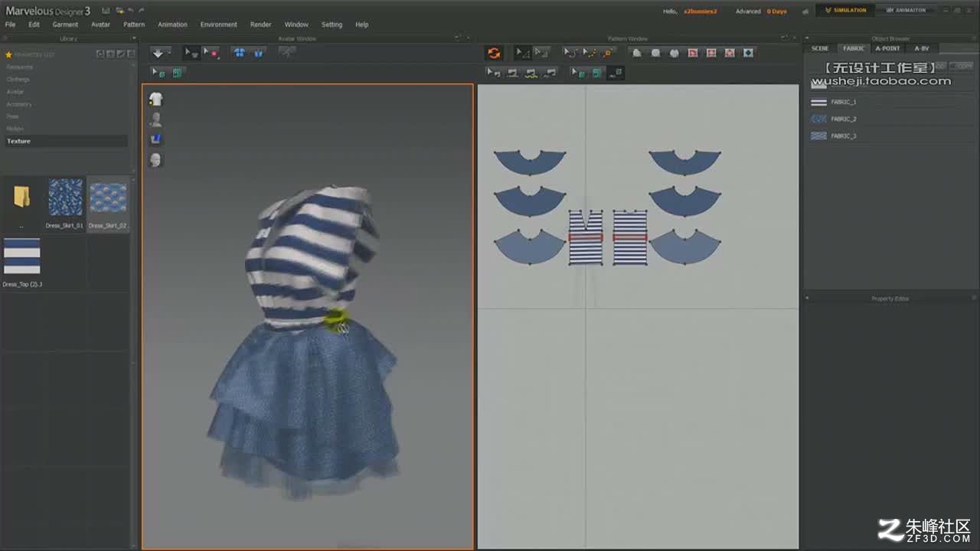Click the highlighted sewing-display icon in Pattern toolbar

[616, 73]
